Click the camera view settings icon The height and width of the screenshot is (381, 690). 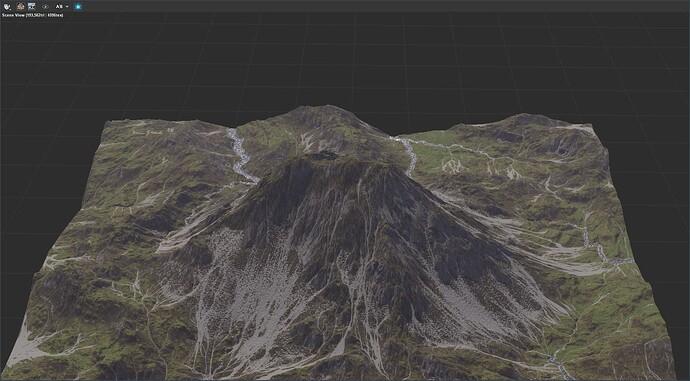[7, 7]
